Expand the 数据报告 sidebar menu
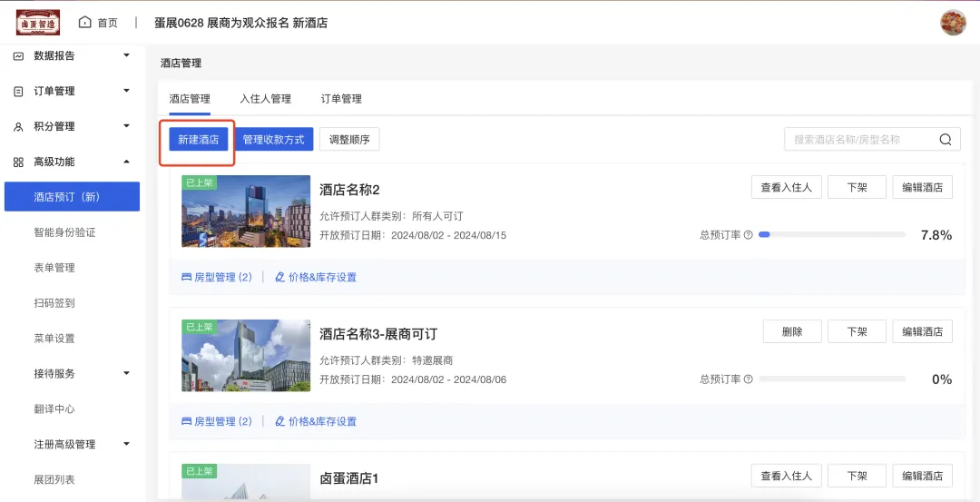The width and height of the screenshot is (980, 502). click(x=126, y=55)
